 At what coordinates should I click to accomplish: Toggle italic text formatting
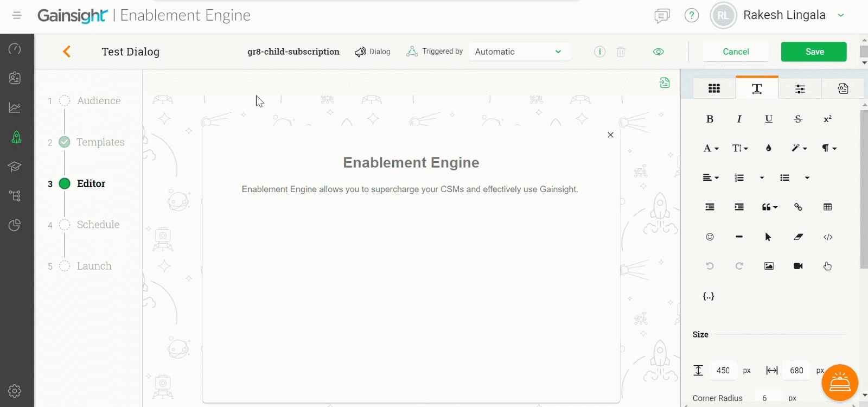pos(739,119)
